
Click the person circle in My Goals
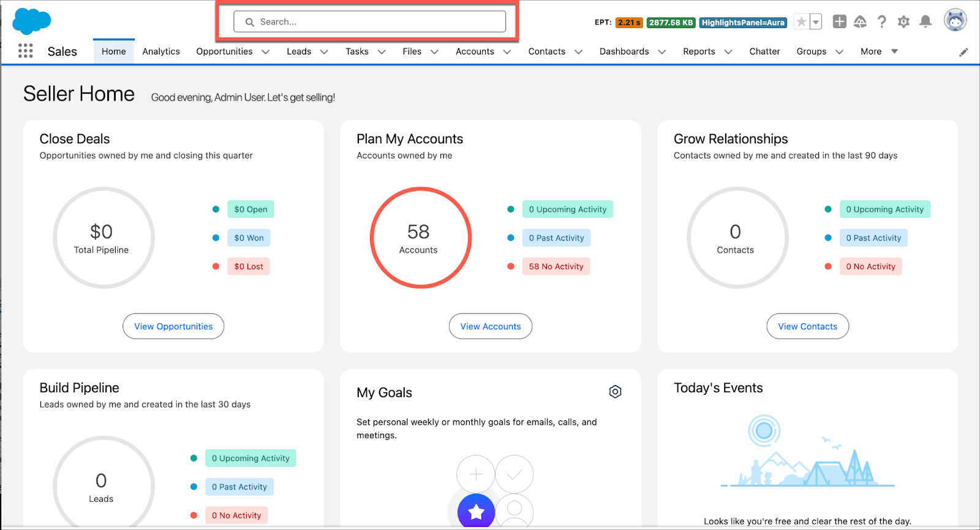click(x=514, y=509)
